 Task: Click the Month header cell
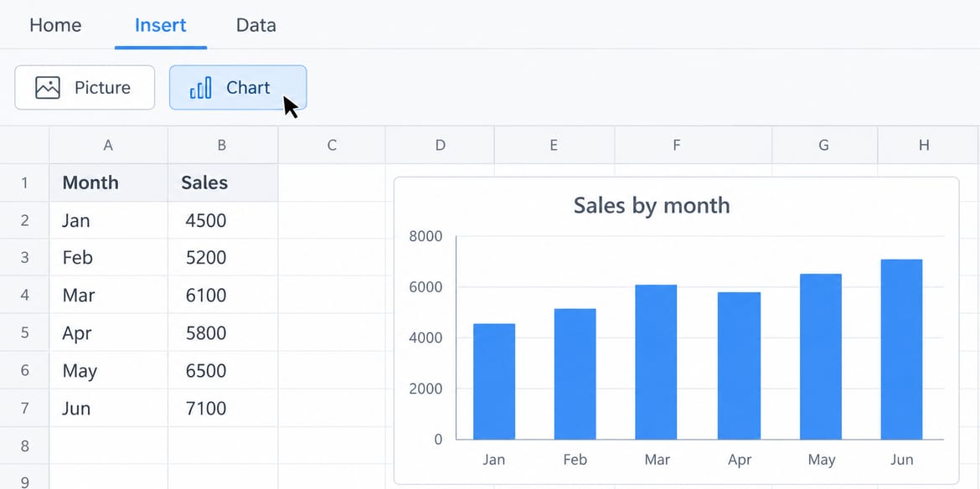[108, 183]
